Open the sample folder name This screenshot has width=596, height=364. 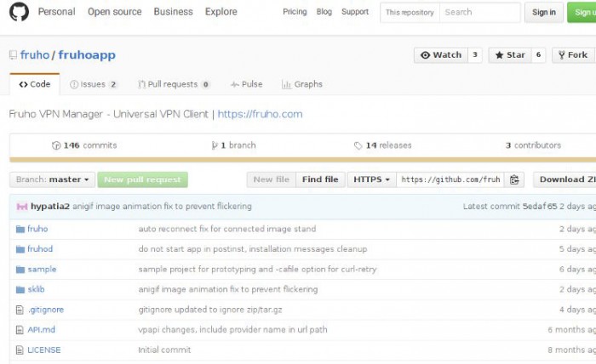pos(42,270)
